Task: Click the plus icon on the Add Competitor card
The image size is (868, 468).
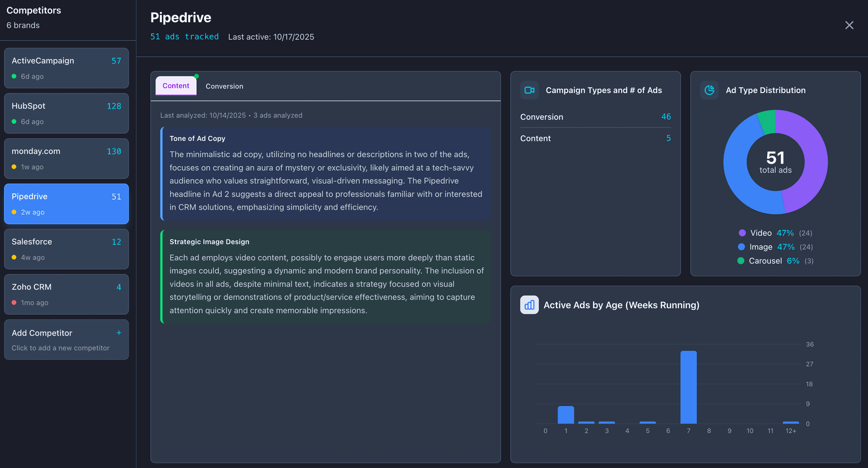Action: click(x=119, y=332)
